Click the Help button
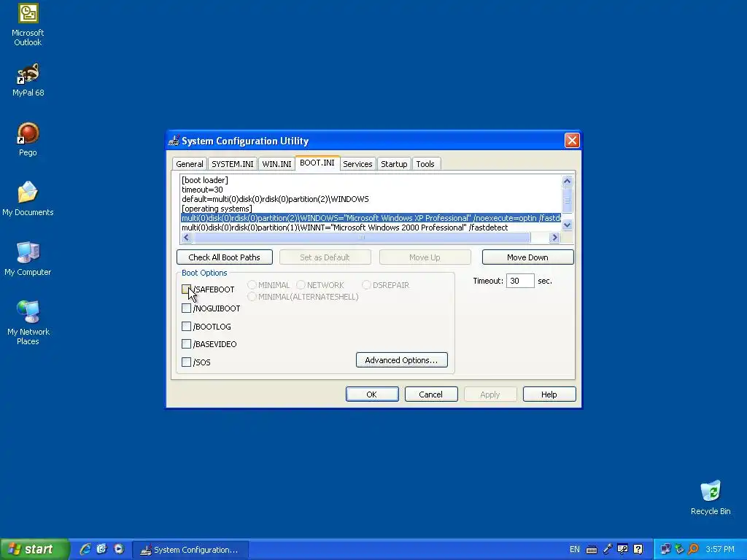Viewport: 747px width, 560px height. pyautogui.click(x=549, y=394)
